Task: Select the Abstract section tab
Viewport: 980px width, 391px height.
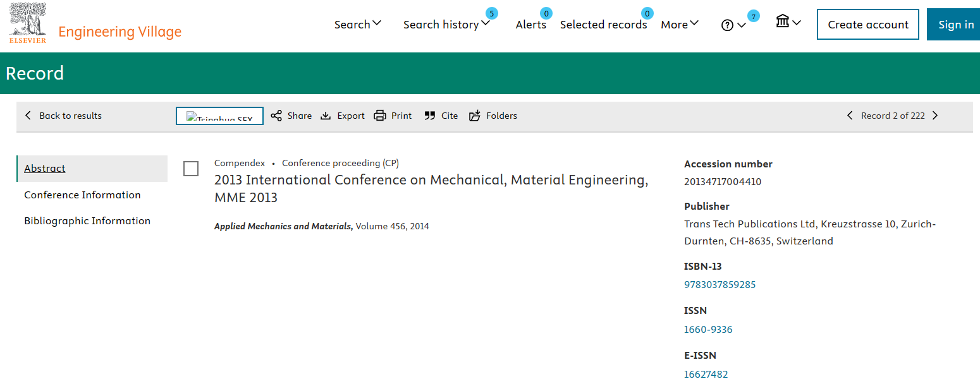Action: pos(92,169)
